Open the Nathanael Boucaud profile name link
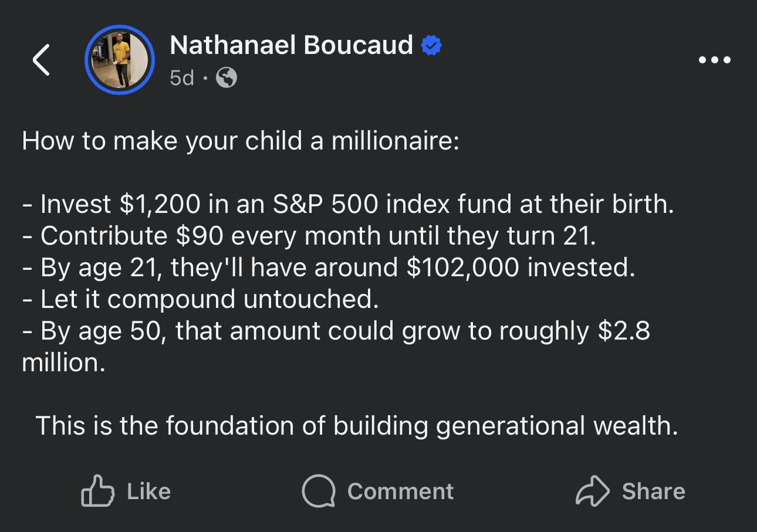757x532 pixels. click(x=291, y=45)
